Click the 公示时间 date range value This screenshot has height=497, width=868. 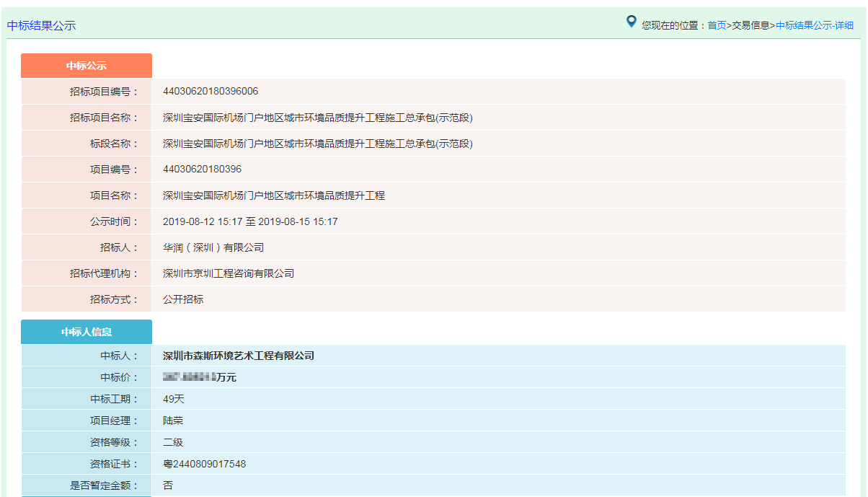[250, 221]
